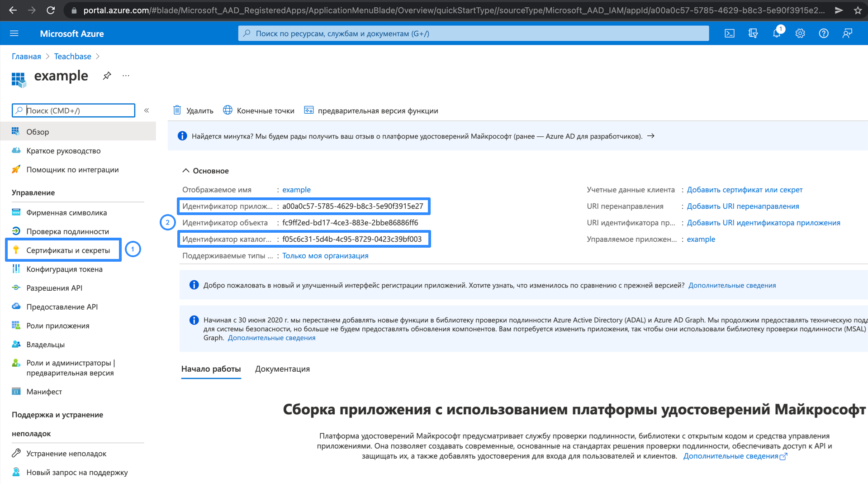Open Cloud Shell from the top bar
Viewport: 868px width, 484px height.
pos(729,34)
